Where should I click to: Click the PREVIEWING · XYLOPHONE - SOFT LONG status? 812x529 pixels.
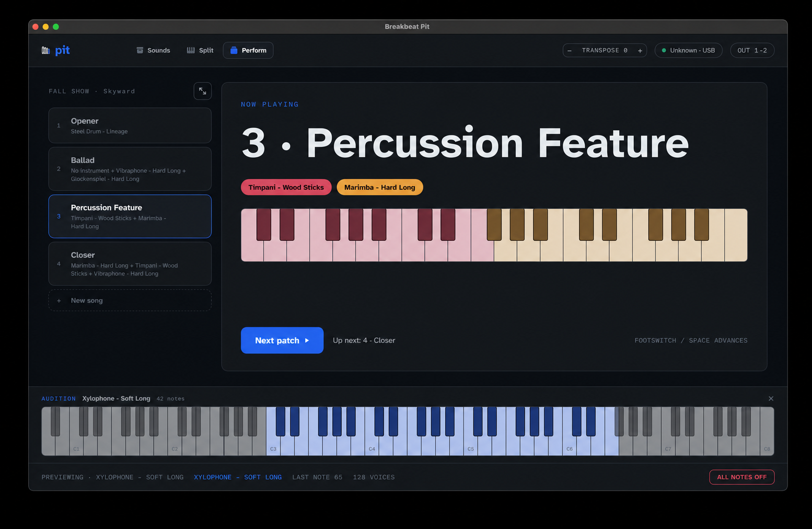coord(112,477)
